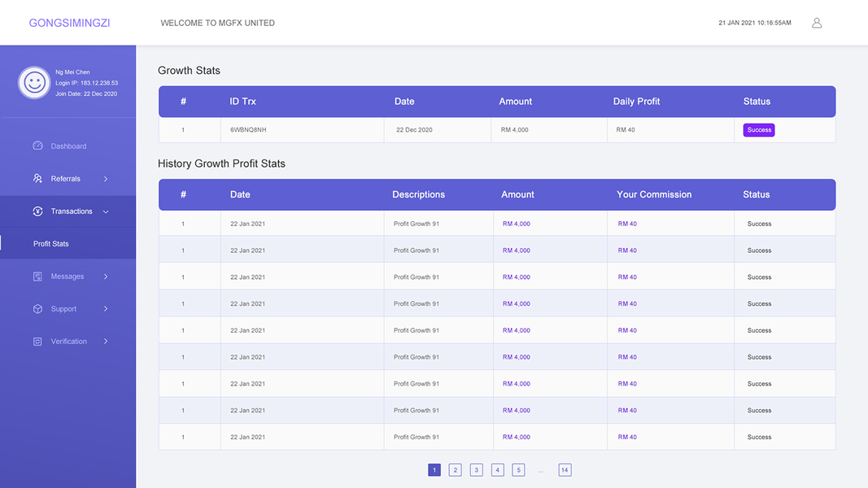Jump to last page 14
This screenshot has width=868, height=488.
coord(565,470)
